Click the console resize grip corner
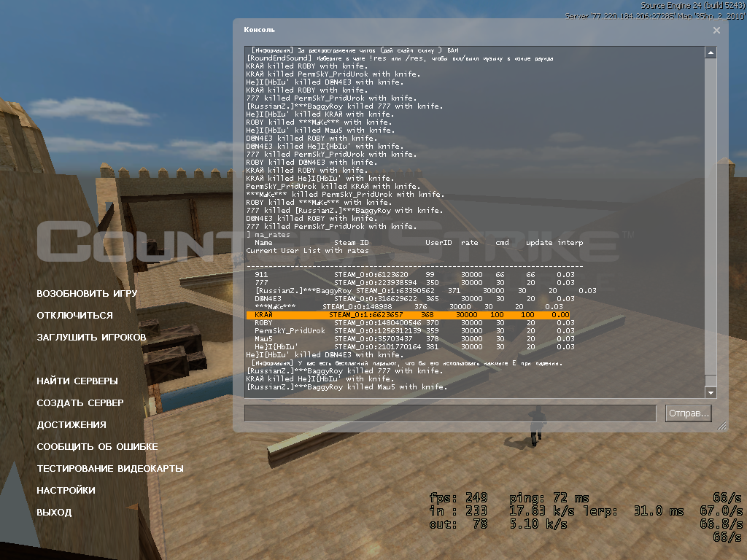The height and width of the screenshot is (560, 747). [723, 426]
